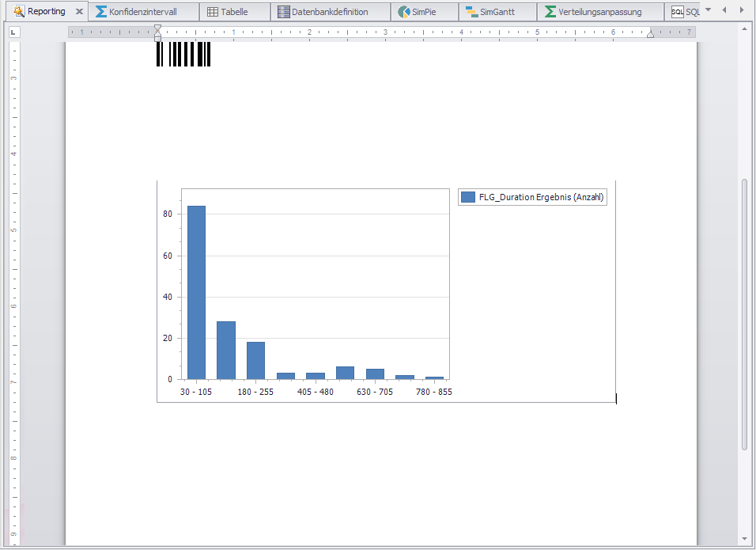Click the 40 value on y-axis
The width and height of the screenshot is (756, 550).
pyautogui.click(x=168, y=298)
